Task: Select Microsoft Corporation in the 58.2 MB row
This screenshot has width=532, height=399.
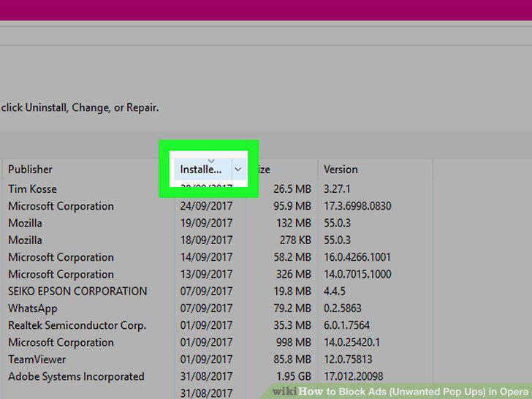Action: point(61,257)
